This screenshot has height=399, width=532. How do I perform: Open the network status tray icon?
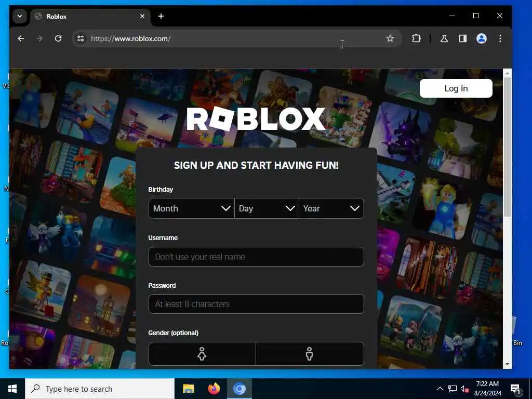453,389
